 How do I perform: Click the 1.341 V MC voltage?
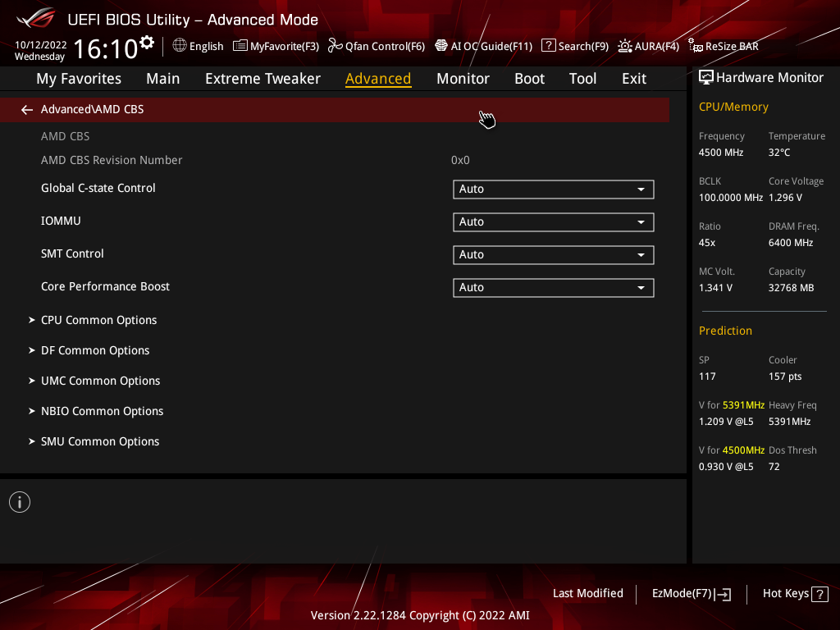pyautogui.click(x=715, y=288)
